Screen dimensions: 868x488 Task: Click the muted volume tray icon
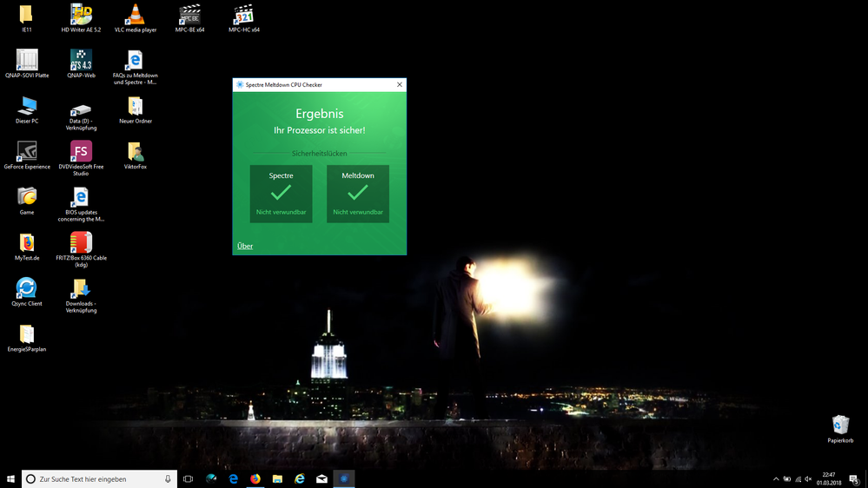pos(808,479)
